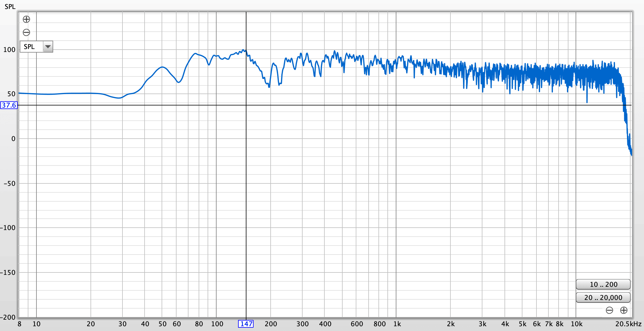
Task: Set frequency range to 10 .. 200
Action: pos(603,284)
